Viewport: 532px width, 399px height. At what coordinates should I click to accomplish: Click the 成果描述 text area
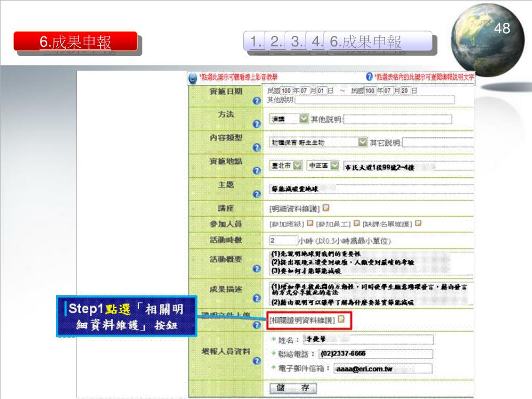[371, 294]
